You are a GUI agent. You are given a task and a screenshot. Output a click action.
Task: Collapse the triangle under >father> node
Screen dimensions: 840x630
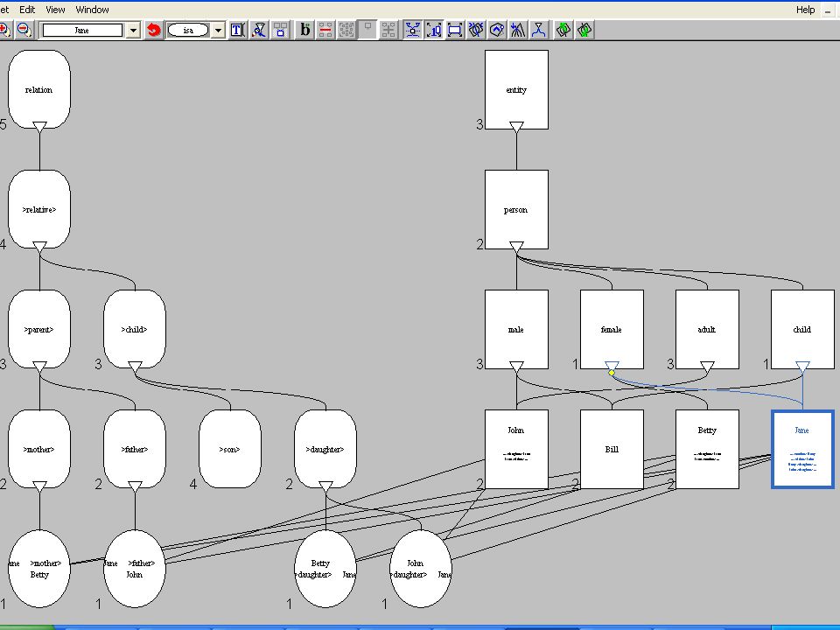[135, 486]
